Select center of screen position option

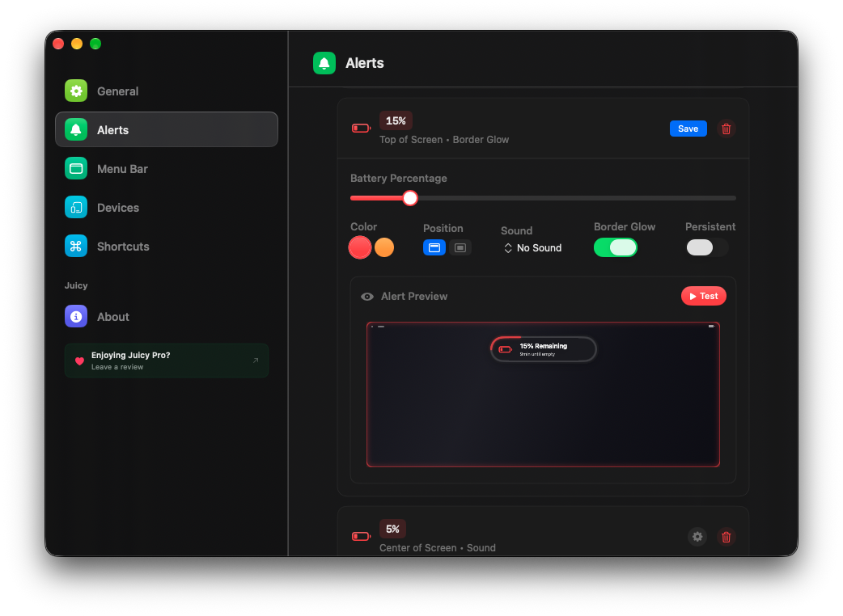460,247
